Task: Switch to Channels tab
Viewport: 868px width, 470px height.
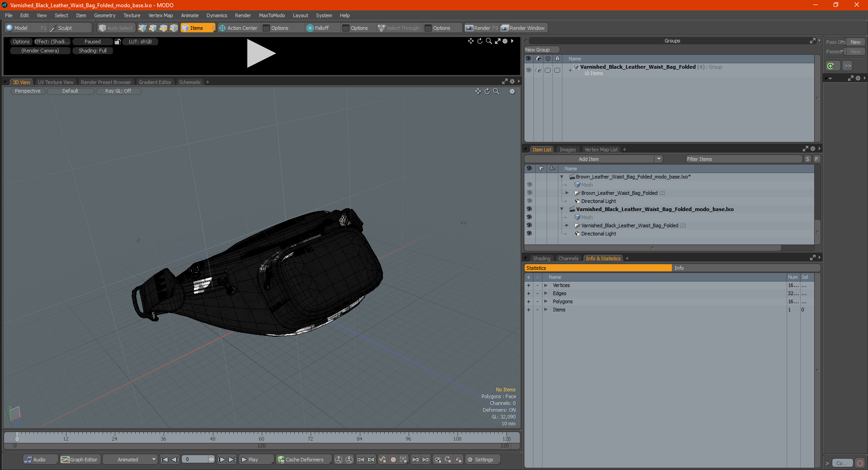Action: 568,258
